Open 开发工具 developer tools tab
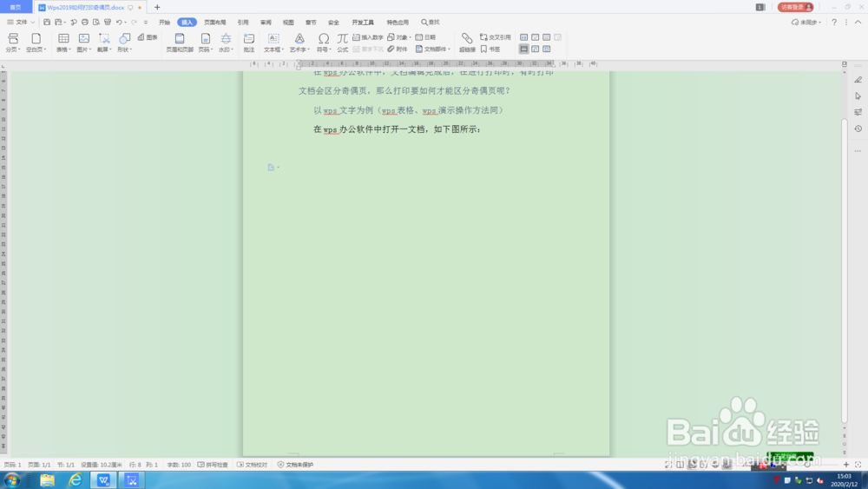This screenshot has width=868, height=489. [x=363, y=23]
